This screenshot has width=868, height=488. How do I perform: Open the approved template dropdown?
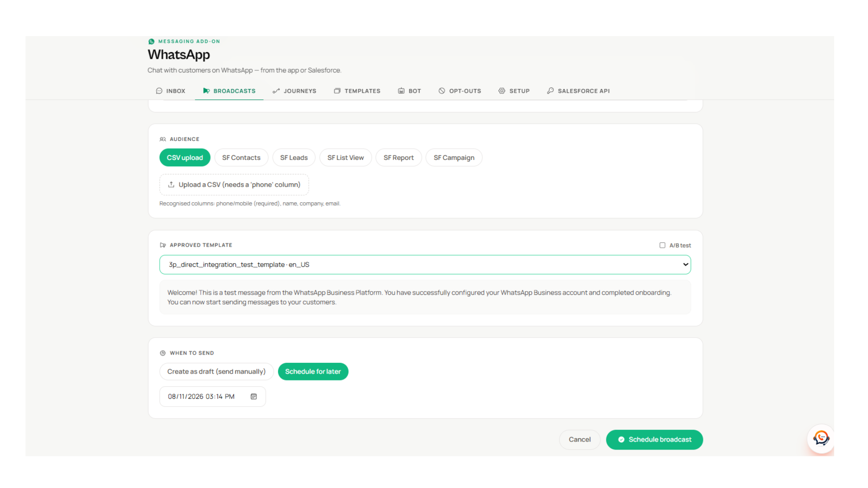(x=425, y=265)
